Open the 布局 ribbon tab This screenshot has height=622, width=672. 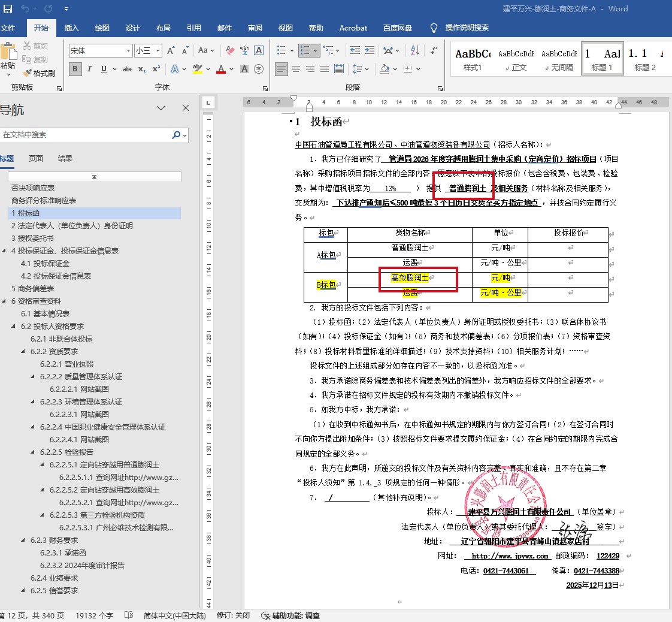coord(164,28)
